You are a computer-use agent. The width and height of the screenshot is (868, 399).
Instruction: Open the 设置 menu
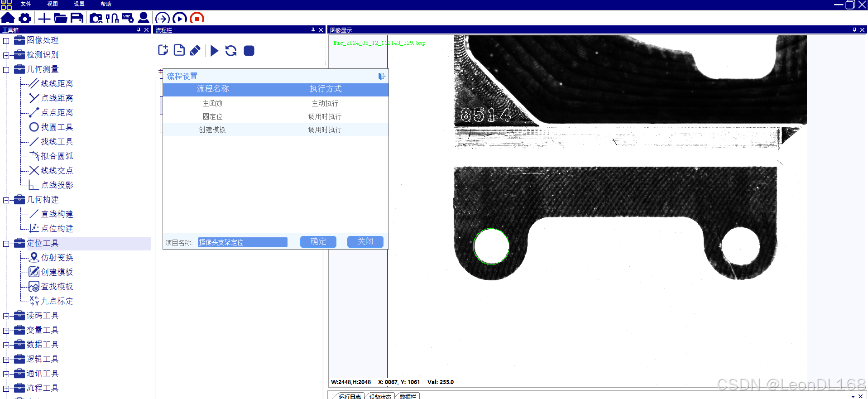pyautogui.click(x=79, y=4)
